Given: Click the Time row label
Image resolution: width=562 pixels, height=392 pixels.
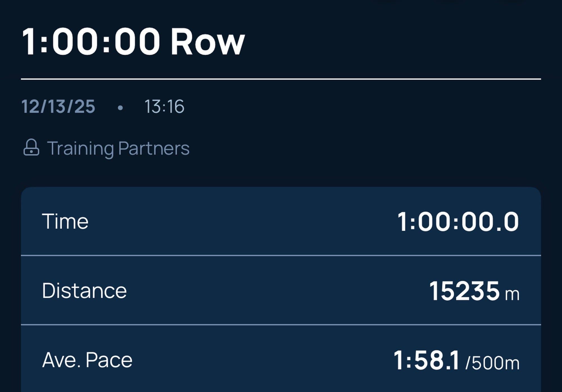Looking at the screenshot, I should coord(65,221).
